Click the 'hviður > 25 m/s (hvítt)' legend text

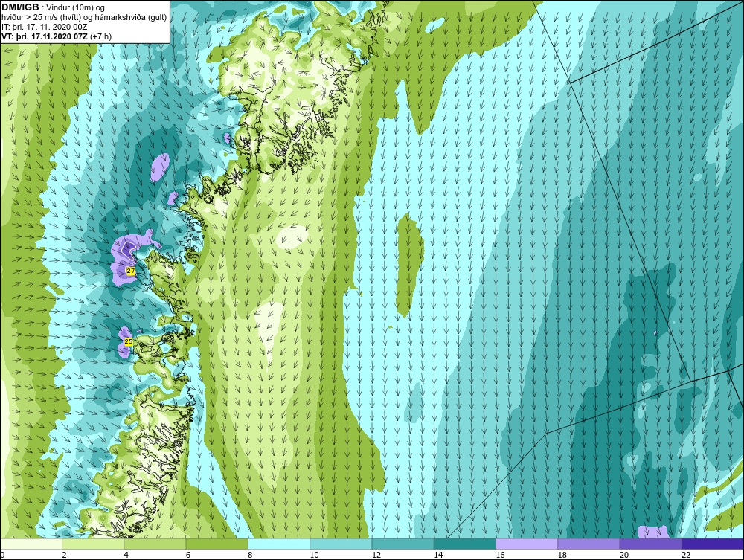pyautogui.click(x=41, y=18)
